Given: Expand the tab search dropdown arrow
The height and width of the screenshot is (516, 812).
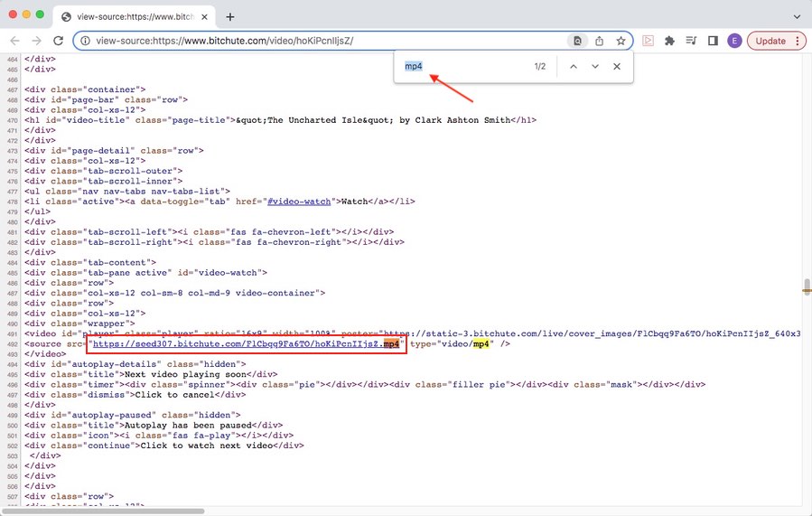Looking at the screenshot, I should pyautogui.click(x=797, y=16).
